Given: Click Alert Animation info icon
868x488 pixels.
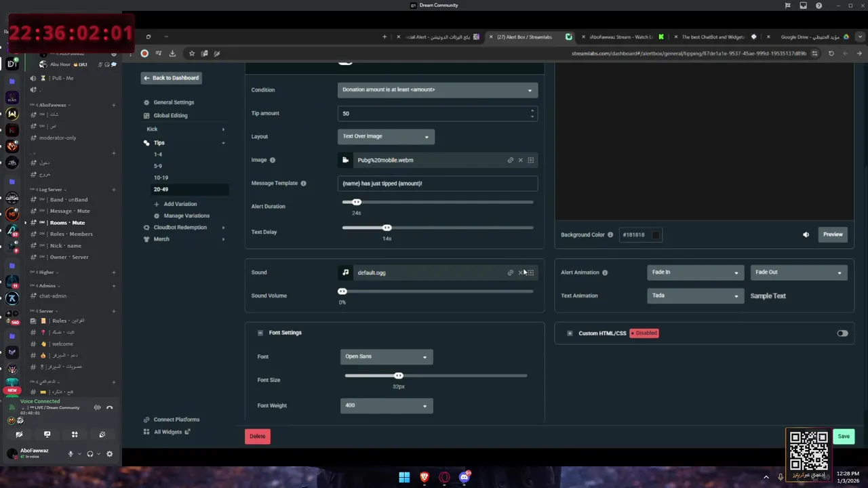Looking at the screenshot, I should (x=605, y=272).
